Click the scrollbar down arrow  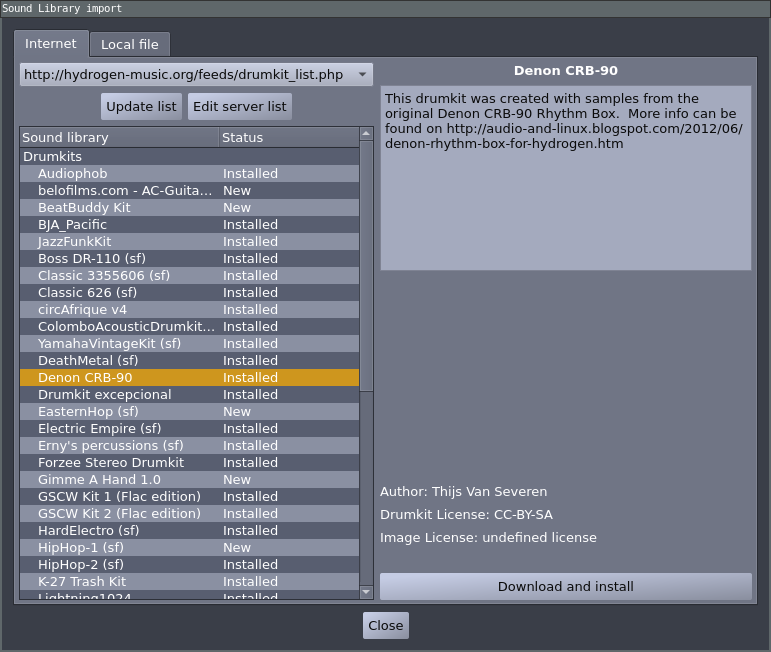[366, 592]
